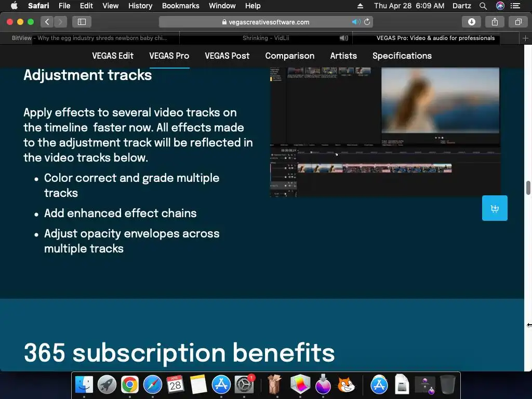This screenshot has height=399, width=532.
Task: Open Scratch cat app in Dock
Action: pyautogui.click(x=346, y=385)
